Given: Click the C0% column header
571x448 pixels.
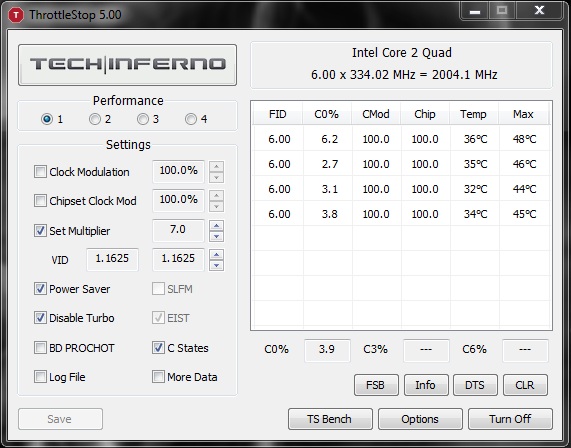Looking at the screenshot, I should pos(327,114).
